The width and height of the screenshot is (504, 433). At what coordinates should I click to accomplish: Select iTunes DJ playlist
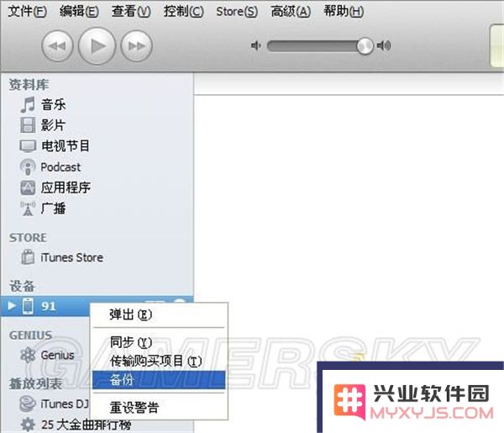pyautogui.click(x=65, y=404)
